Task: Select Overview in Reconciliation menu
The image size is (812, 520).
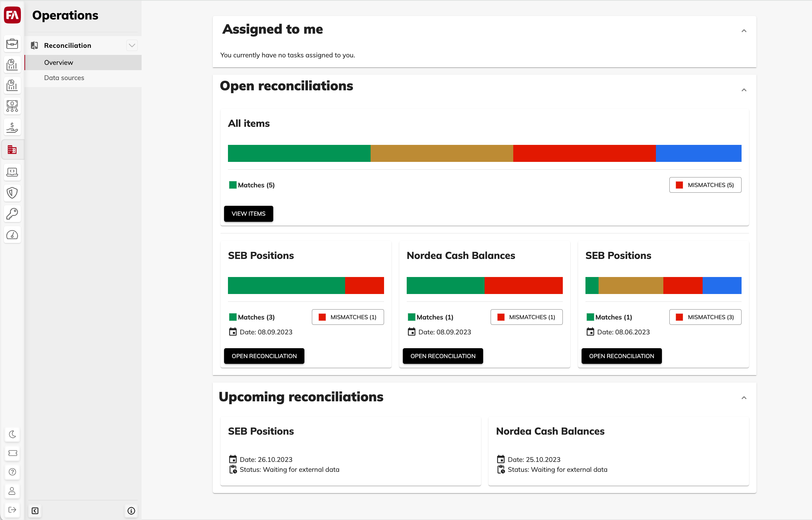Action: point(59,63)
